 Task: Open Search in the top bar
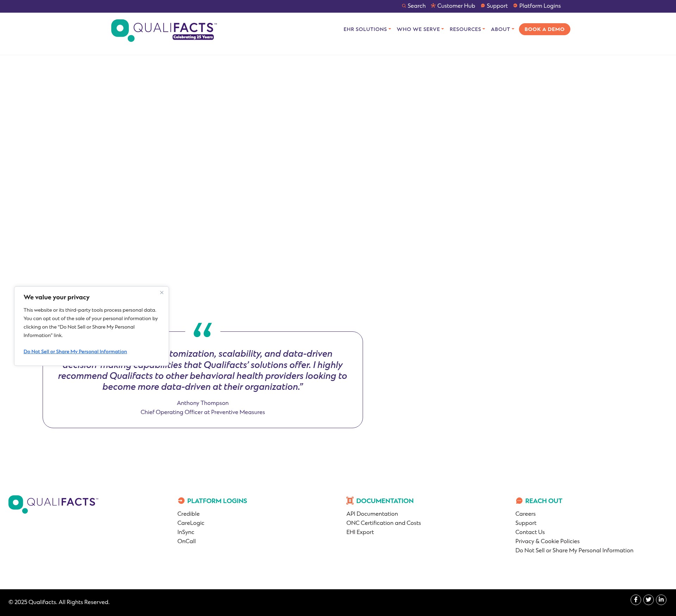[x=416, y=6]
